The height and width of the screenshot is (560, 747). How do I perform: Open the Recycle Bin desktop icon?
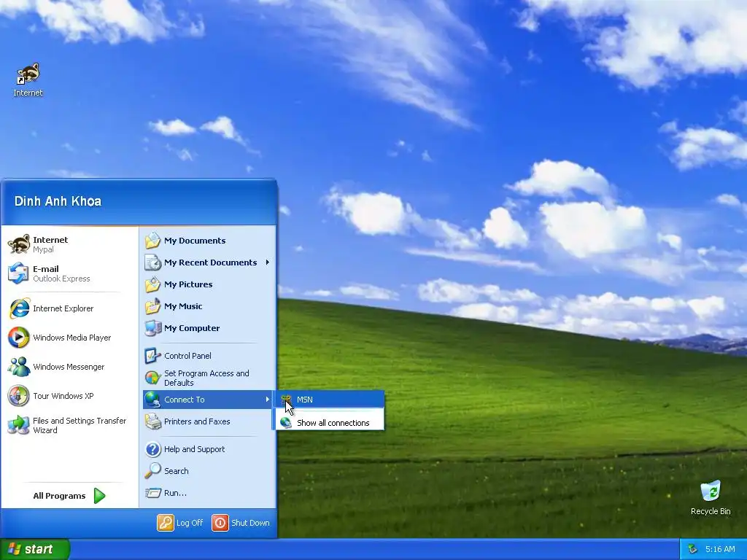click(711, 491)
